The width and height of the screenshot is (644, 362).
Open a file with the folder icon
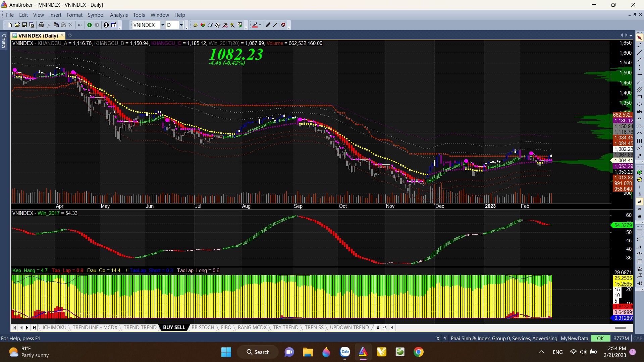click(17, 25)
